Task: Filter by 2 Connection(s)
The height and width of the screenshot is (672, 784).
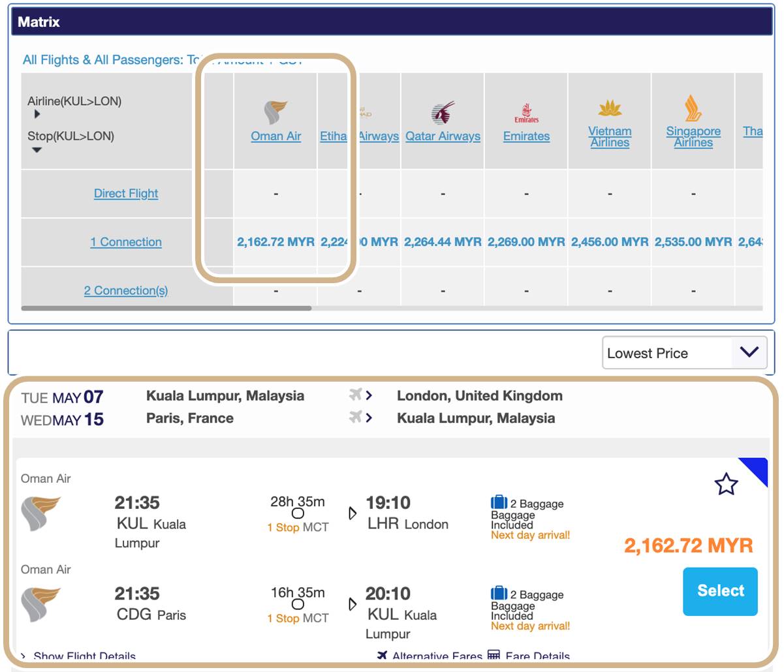Action: point(126,290)
